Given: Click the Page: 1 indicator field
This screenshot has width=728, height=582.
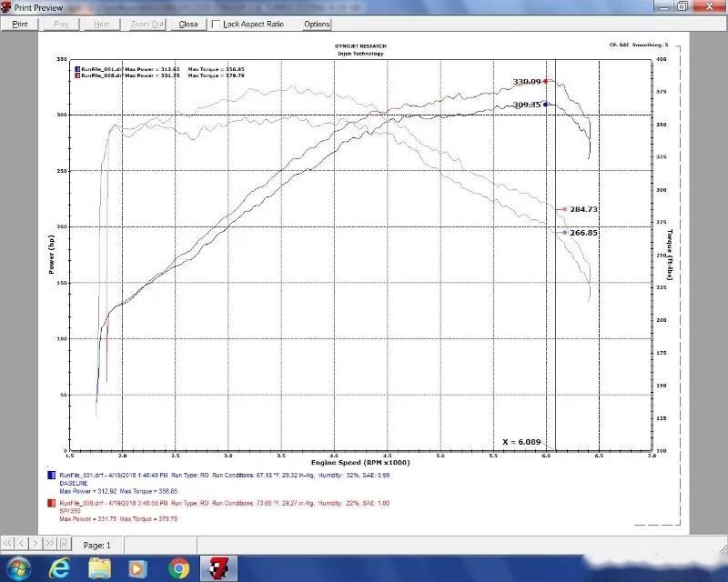Looking at the screenshot, I should [x=97, y=546].
